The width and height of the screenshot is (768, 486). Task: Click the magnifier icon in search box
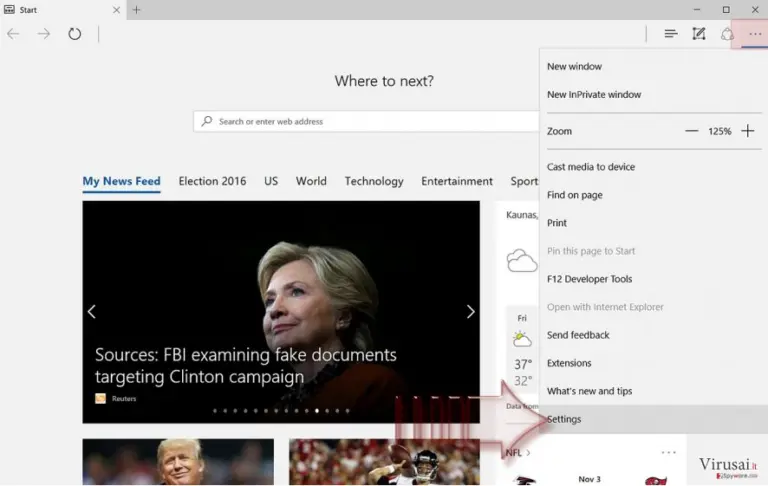(207, 121)
